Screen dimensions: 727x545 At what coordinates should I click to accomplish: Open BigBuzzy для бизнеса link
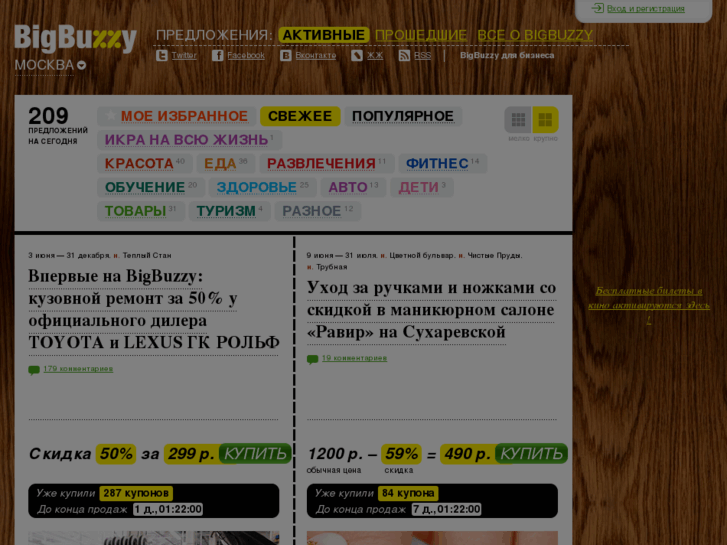tap(507, 56)
